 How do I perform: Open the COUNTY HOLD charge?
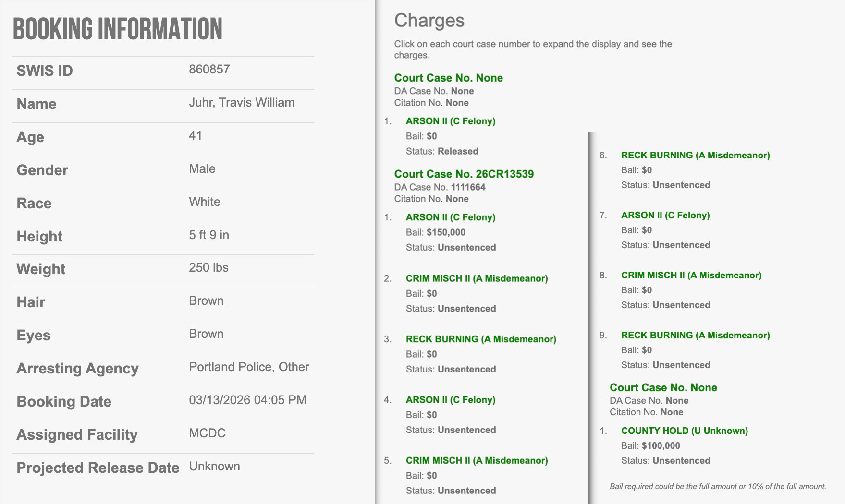point(684,431)
